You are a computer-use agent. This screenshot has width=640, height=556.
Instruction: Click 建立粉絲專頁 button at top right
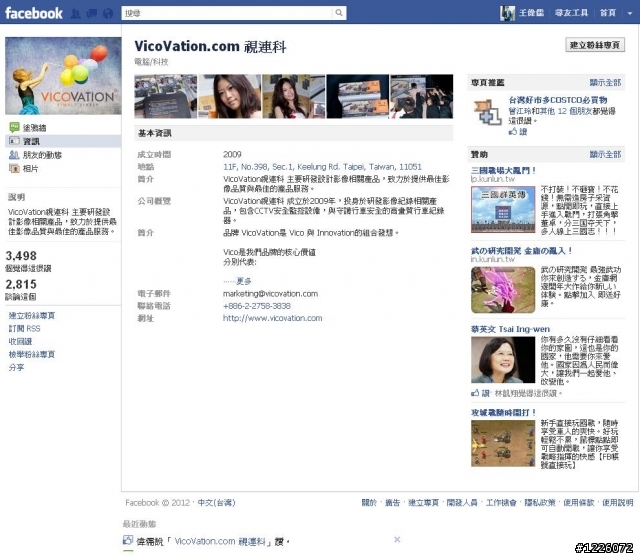[595, 45]
